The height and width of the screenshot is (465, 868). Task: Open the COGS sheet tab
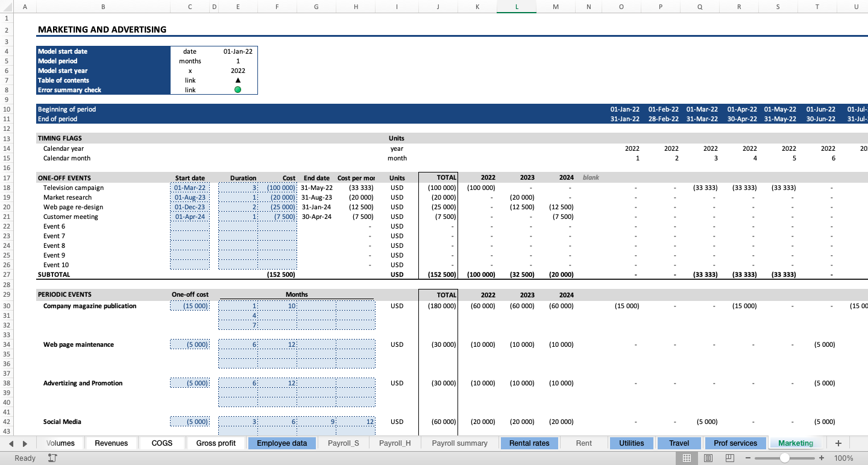pos(162,443)
